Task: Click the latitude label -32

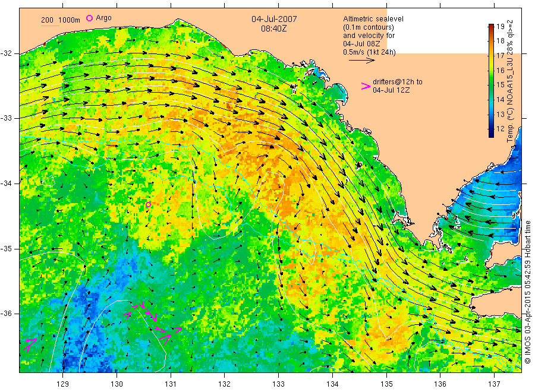Action: click(x=7, y=53)
